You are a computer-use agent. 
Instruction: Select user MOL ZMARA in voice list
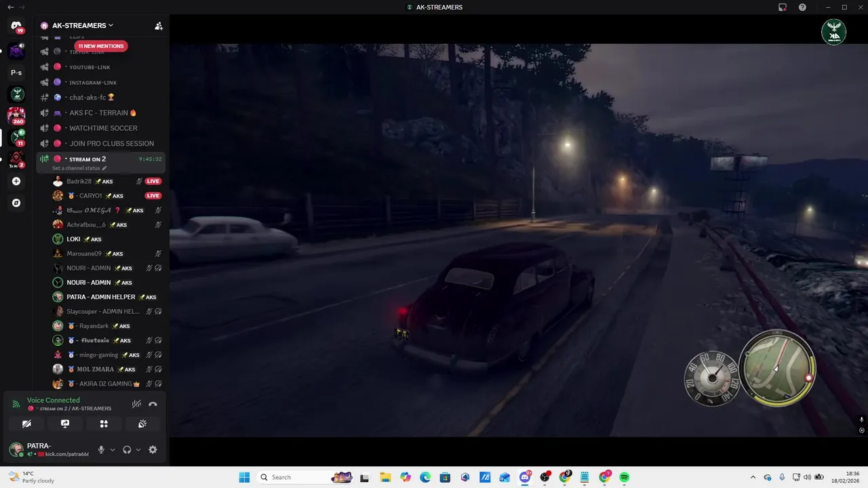click(108, 369)
